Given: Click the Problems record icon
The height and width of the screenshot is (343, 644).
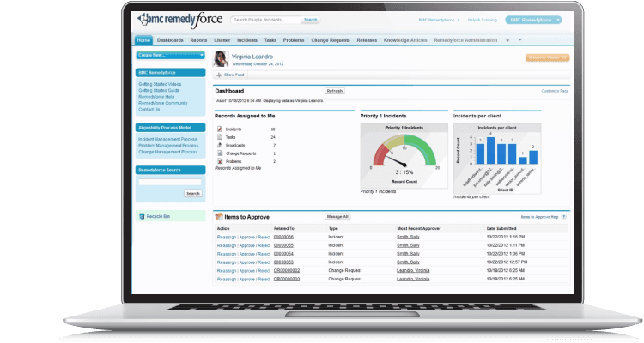Looking at the screenshot, I should click(220, 161).
